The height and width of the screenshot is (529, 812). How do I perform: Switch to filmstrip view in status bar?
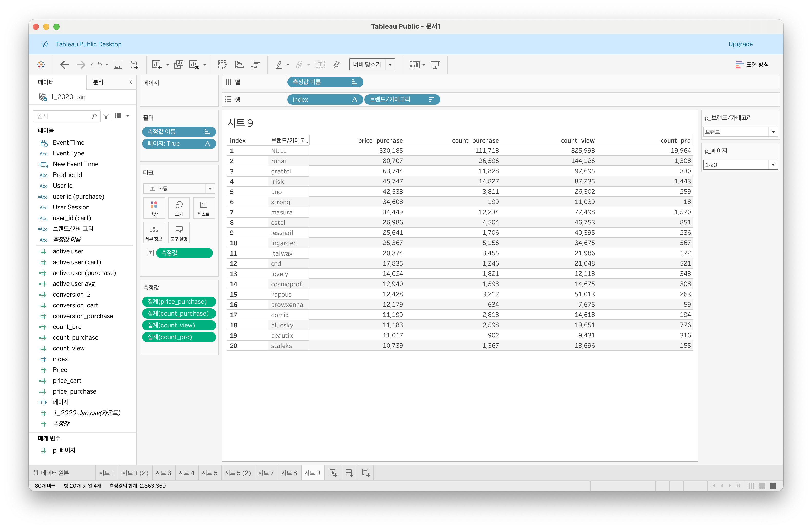tap(762, 486)
